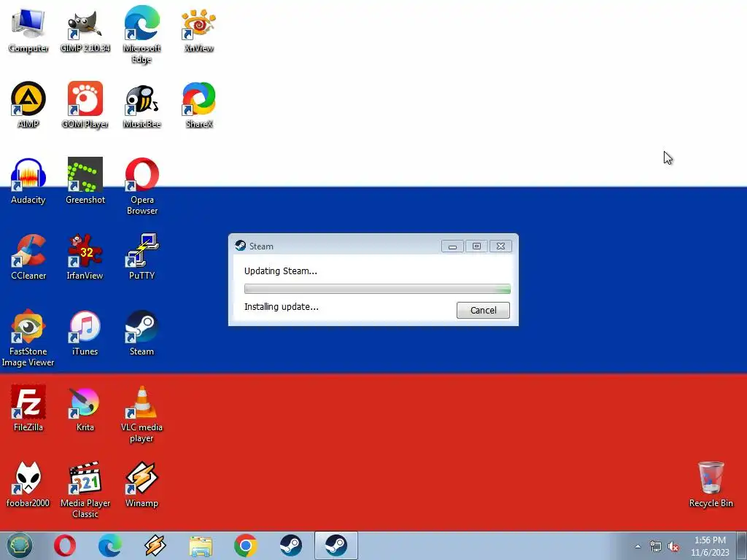
Task: Select VLC media player shortcut
Action: (x=142, y=414)
